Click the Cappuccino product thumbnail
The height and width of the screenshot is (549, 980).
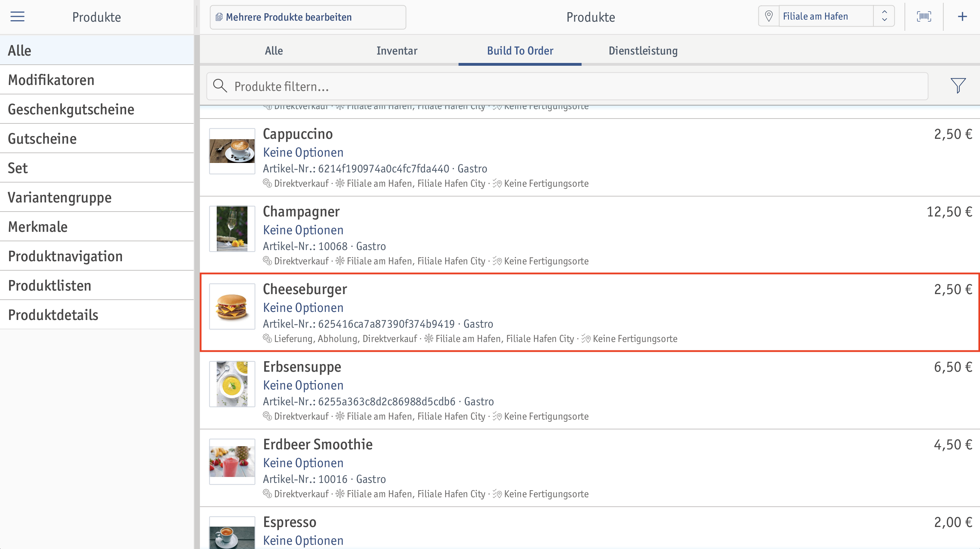click(232, 151)
